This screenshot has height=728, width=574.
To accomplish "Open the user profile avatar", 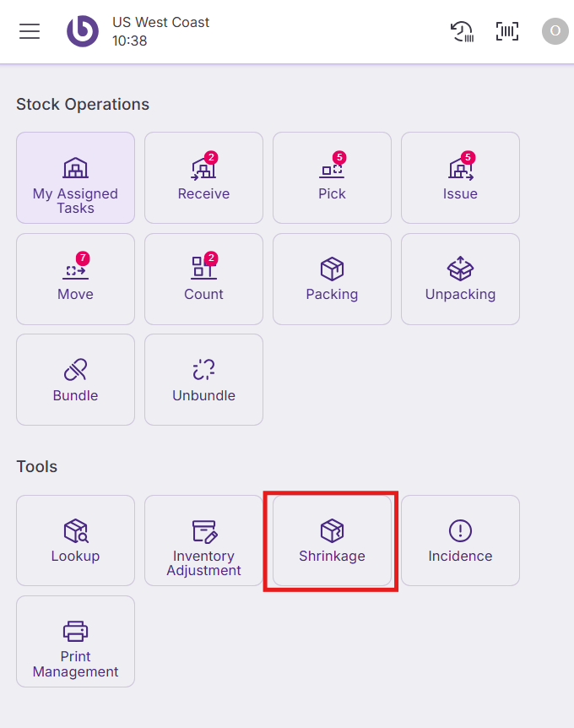I will (x=555, y=32).
